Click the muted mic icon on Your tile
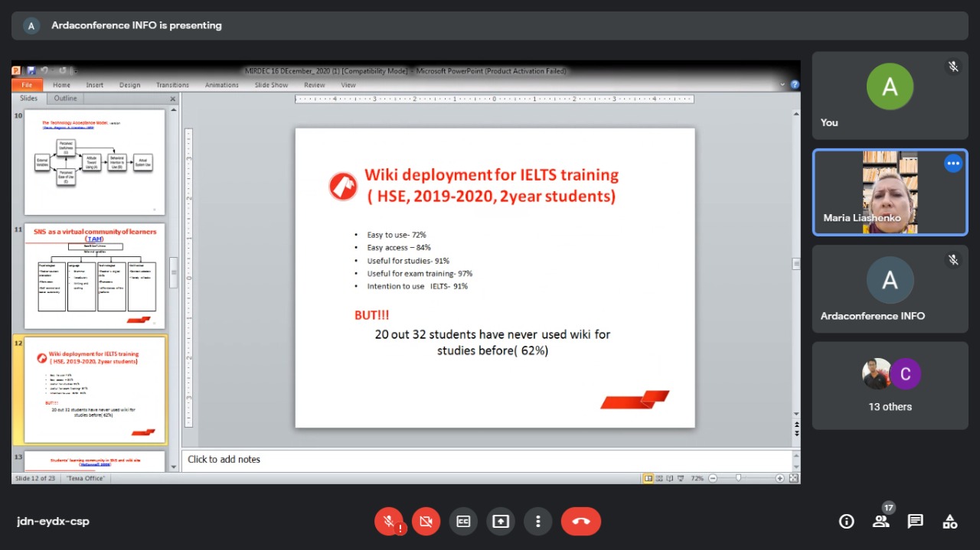980x550 pixels. pyautogui.click(x=953, y=67)
